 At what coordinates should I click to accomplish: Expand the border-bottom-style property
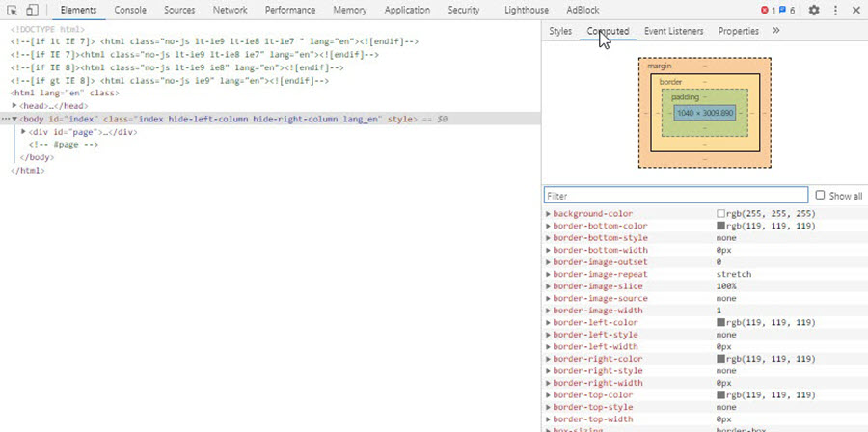(549, 238)
